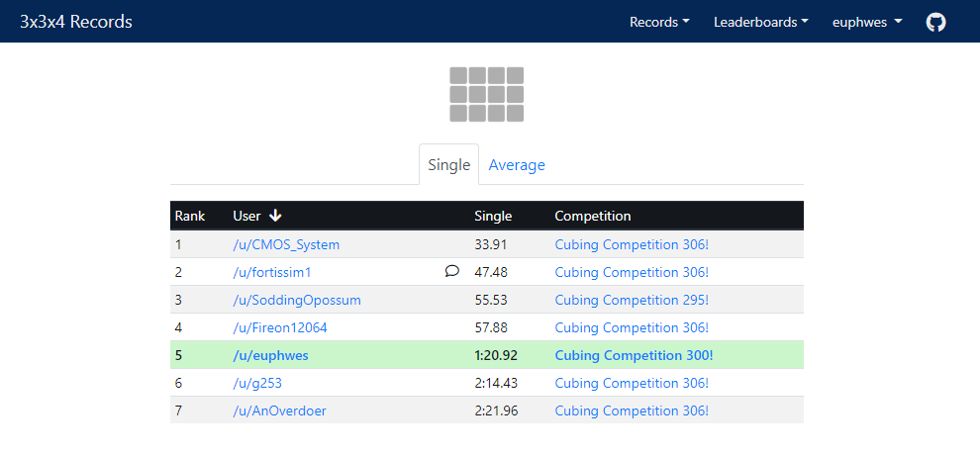View fortissim1's comment bubble icon

(451, 271)
